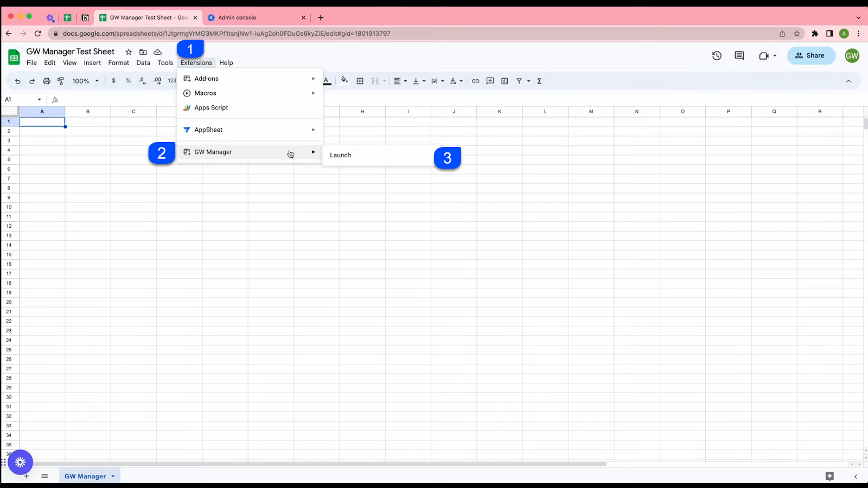The height and width of the screenshot is (488, 868).
Task: Insert a chart
Action: [x=505, y=81]
